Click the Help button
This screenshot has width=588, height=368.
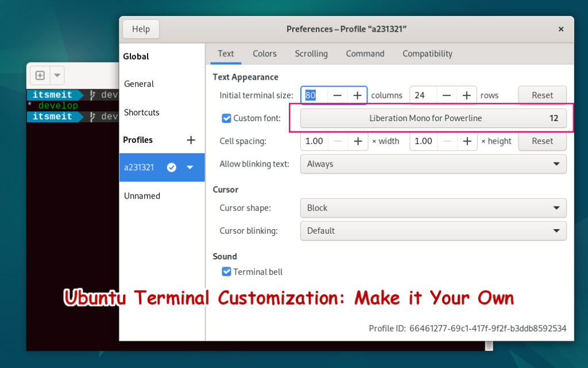pos(141,29)
